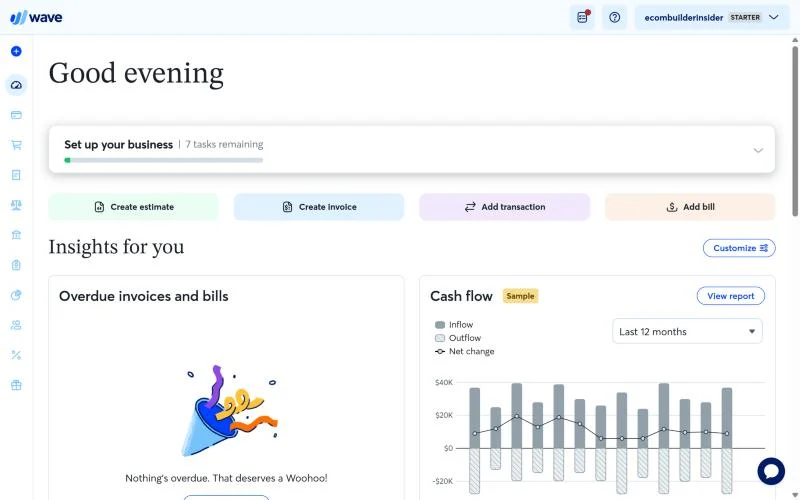Screen dimensions: 800x500
Task: Open View report for Cash flow
Action: click(x=731, y=296)
